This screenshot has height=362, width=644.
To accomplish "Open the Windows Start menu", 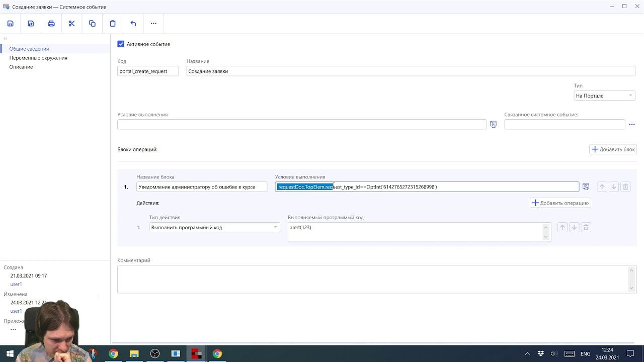I will coord(10,354).
